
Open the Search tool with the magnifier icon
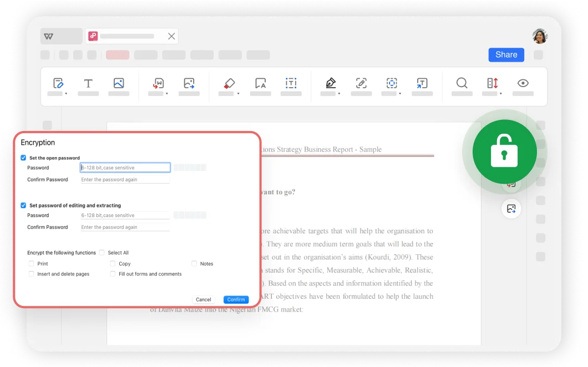tap(462, 83)
